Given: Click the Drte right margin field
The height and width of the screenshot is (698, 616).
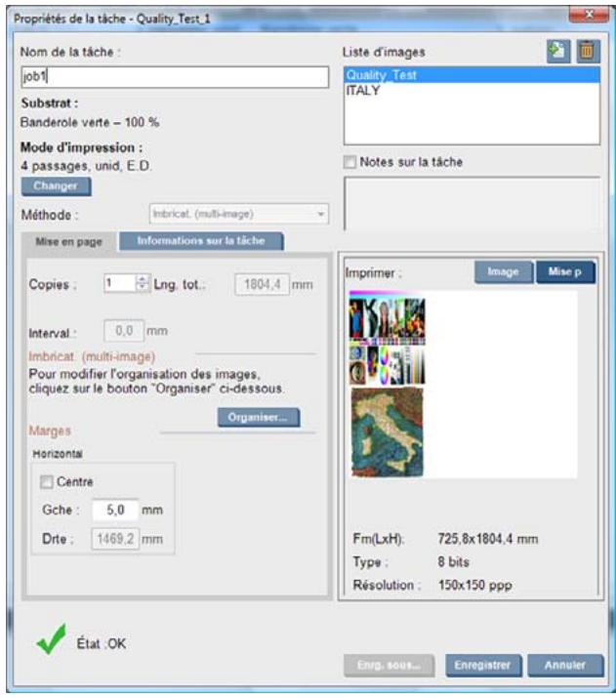Looking at the screenshot, I should 115,539.
